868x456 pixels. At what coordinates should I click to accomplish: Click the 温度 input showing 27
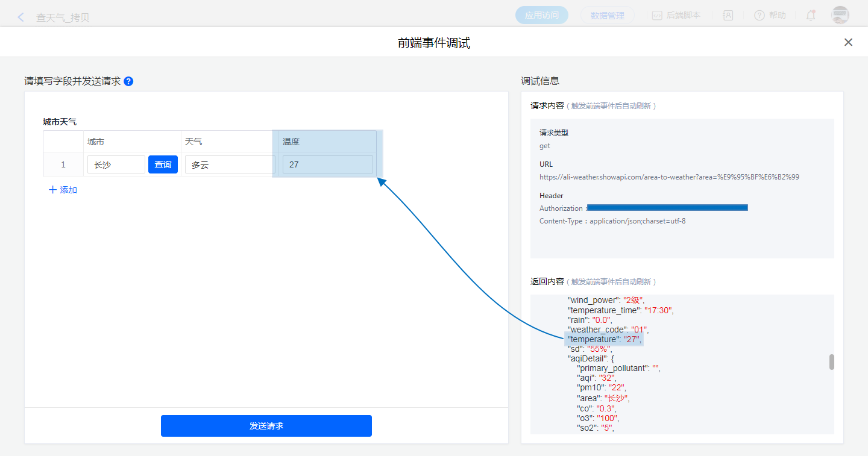pyautogui.click(x=327, y=164)
